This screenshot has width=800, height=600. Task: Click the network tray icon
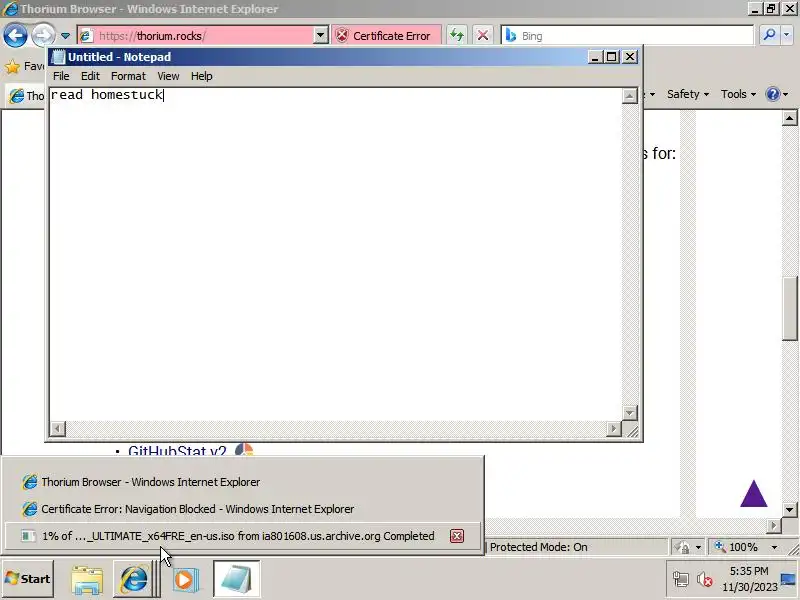[x=681, y=580]
